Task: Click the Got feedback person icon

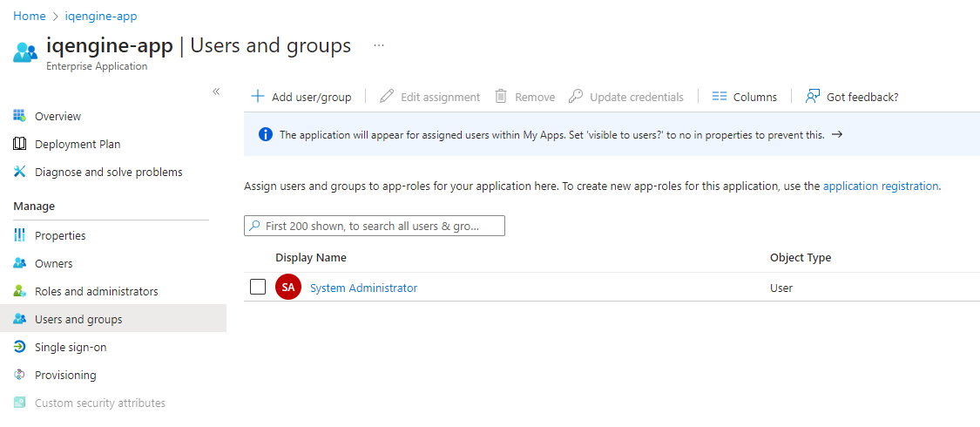Action: coord(813,97)
